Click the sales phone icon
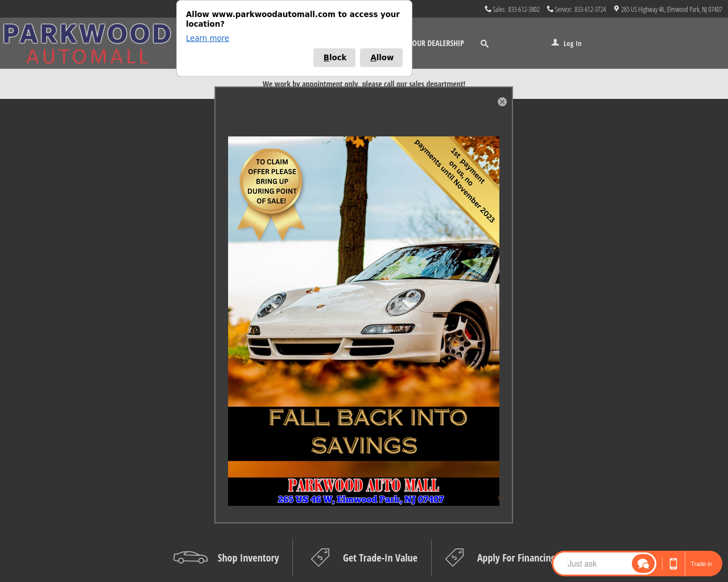This screenshot has width=728, height=582. click(488, 9)
